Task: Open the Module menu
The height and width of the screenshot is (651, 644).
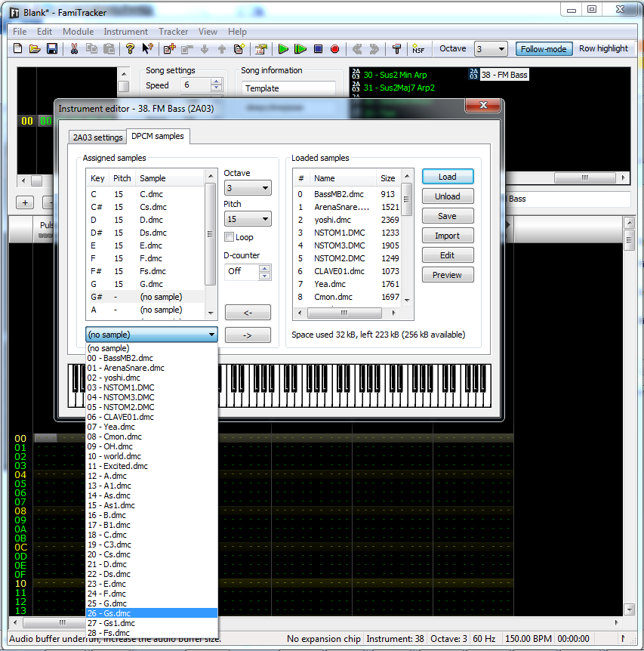Action: pyautogui.click(x=78, y=32)
